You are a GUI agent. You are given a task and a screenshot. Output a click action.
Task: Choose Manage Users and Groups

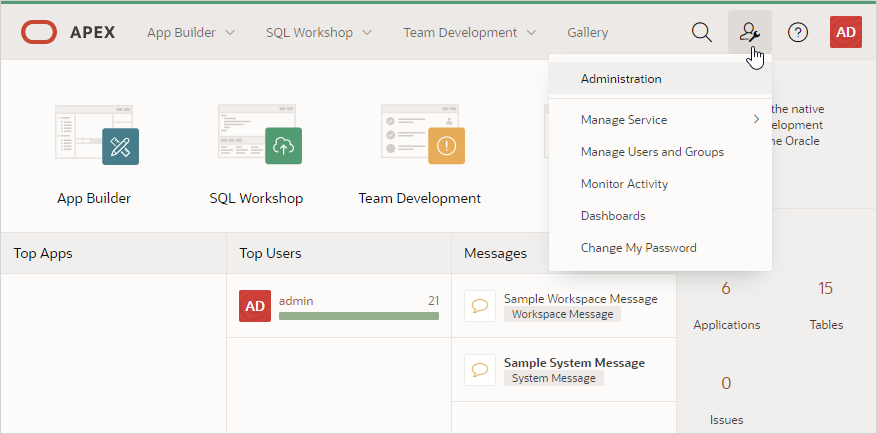coord(660,152)
